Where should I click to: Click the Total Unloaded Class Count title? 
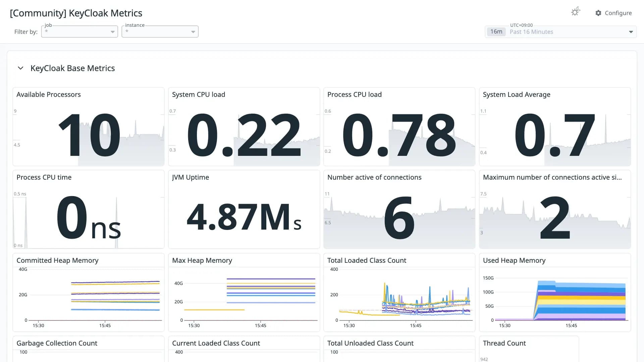(x=370, y=343)
